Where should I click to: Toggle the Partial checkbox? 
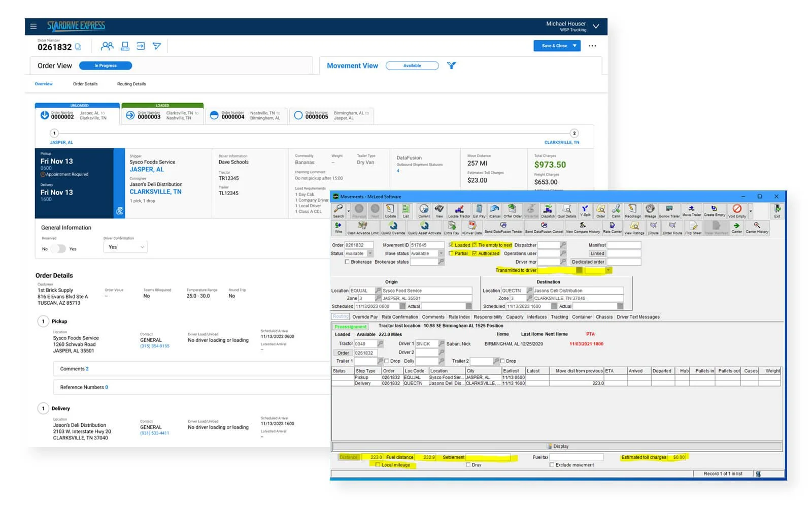tap(451, 253)
